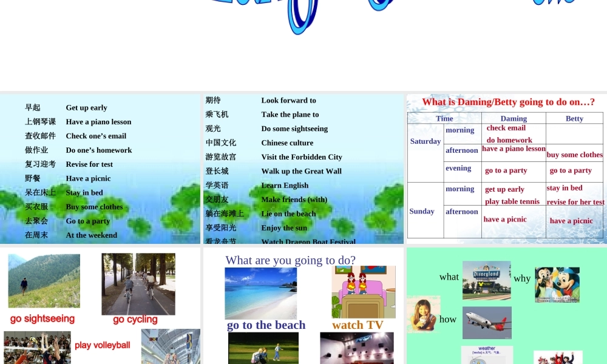
Task: Click the tree-lined cycling path photo
Action: pos(138,284)
